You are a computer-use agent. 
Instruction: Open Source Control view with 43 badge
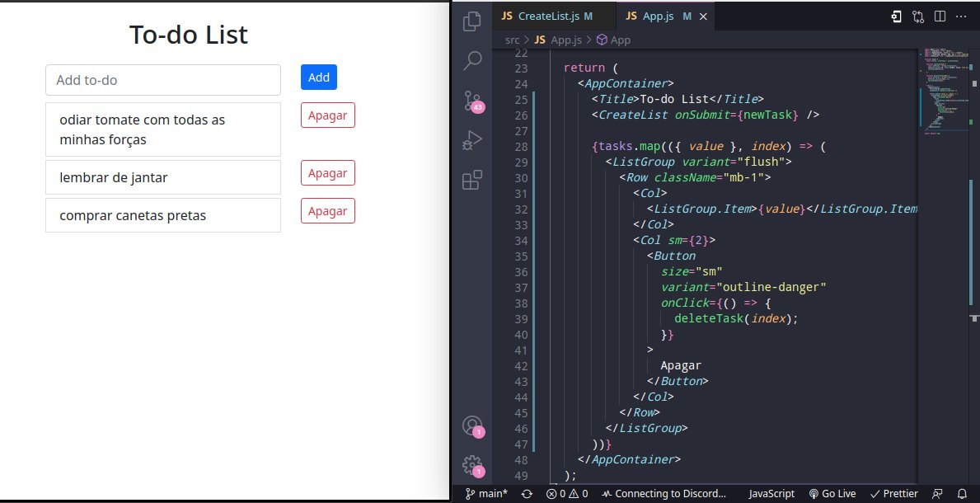click(x=473, y=101)
